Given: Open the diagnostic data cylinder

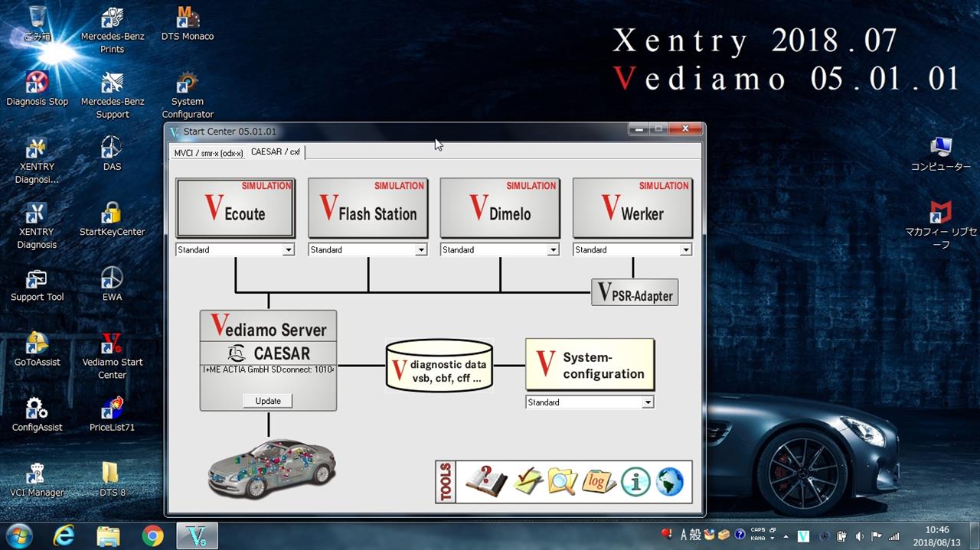Looking at the screenshot, I should (x=439, y=366).
